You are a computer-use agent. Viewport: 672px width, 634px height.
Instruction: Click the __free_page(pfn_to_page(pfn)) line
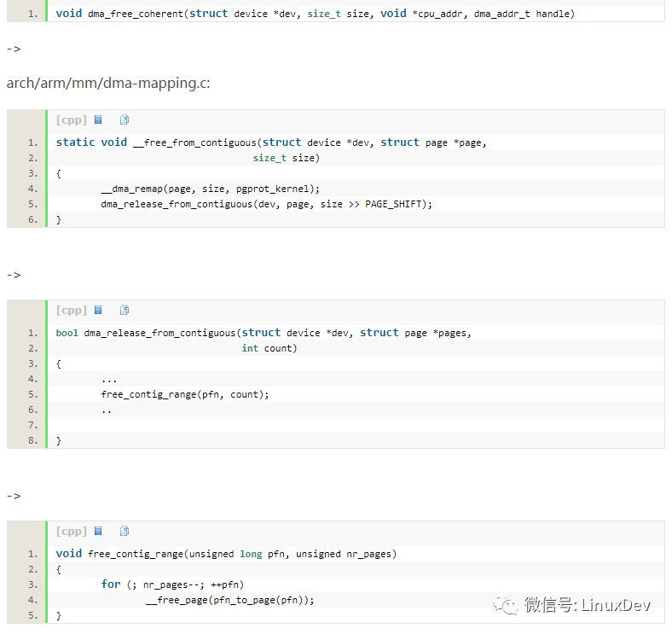[230, 600]
